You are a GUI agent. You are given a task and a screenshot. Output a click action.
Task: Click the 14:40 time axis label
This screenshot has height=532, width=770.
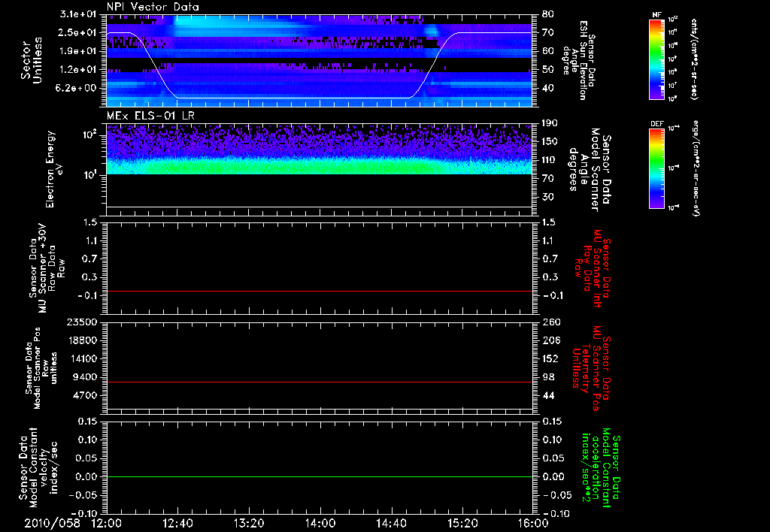point(391,523)
